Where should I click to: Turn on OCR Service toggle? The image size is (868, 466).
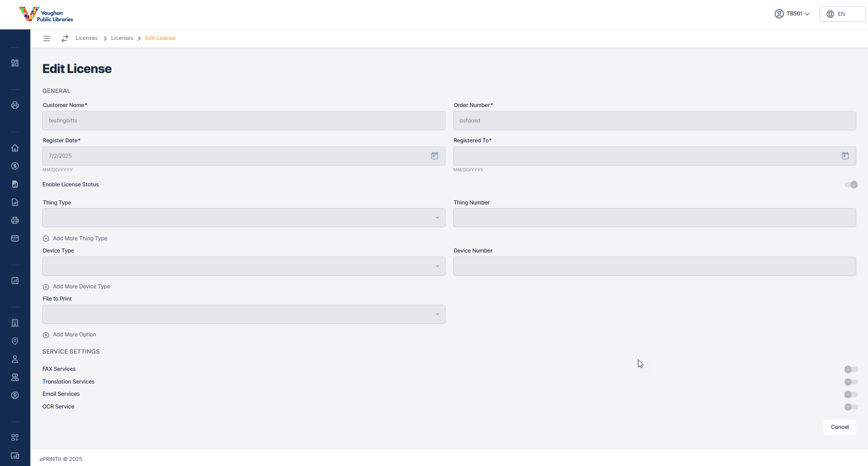point(851,407)
